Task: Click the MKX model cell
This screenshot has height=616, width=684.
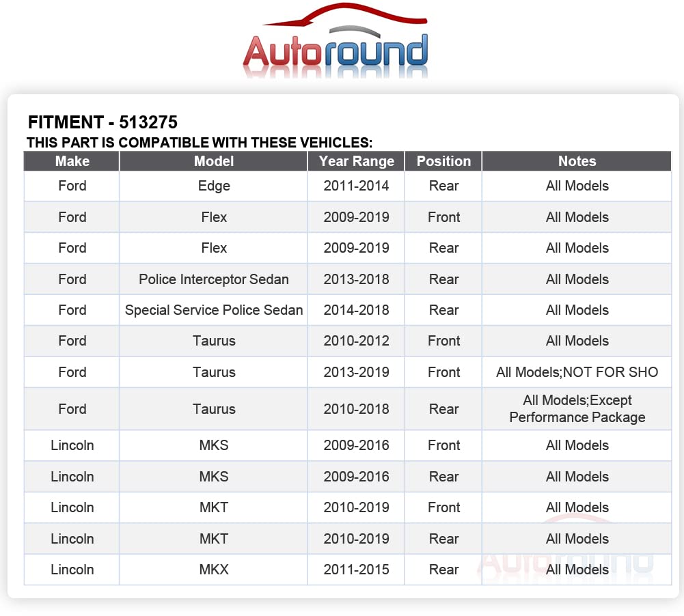Action: pos(214,570)
